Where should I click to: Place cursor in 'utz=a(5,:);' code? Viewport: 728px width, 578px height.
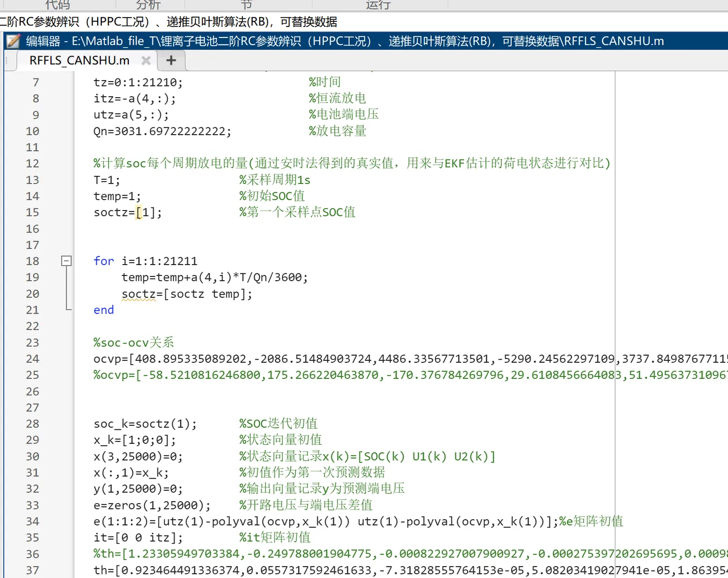pos(131,114)
